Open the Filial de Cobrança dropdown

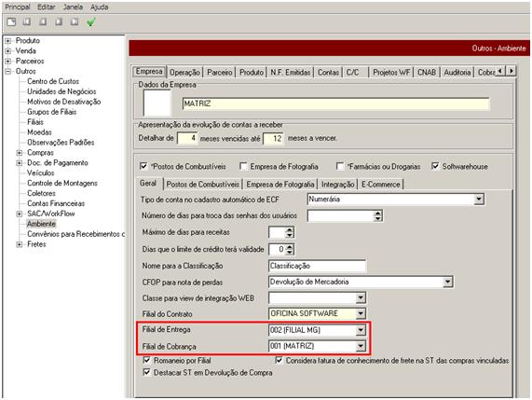(361, 346)
